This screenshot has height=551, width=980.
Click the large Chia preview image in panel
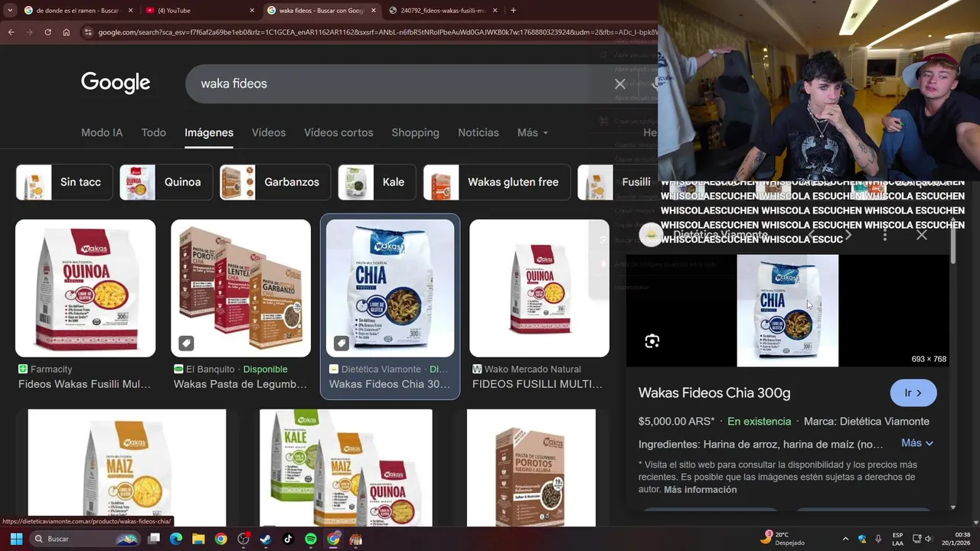point(788,311)
